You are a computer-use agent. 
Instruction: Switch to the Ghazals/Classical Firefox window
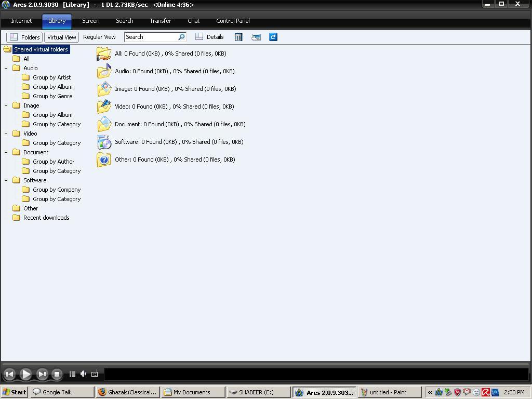click(128, 392)
